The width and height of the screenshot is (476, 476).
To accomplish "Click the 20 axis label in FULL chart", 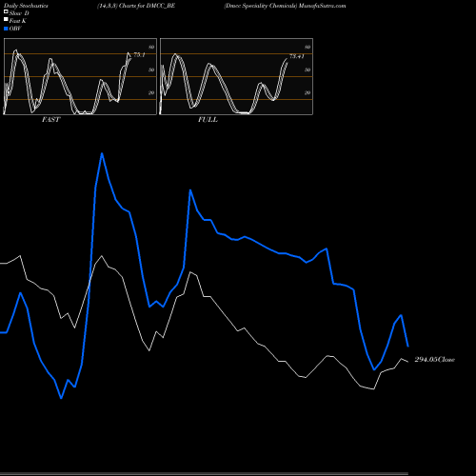I will (307, 92).
